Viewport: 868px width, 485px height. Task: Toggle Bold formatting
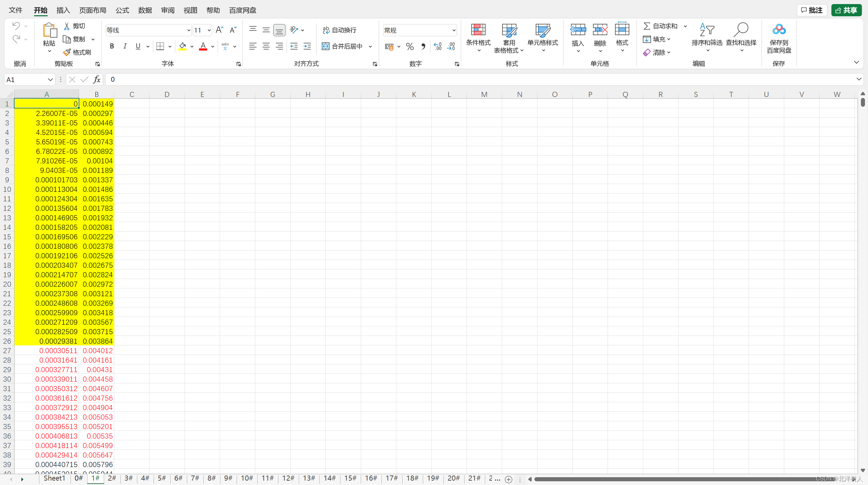(112, 46)
